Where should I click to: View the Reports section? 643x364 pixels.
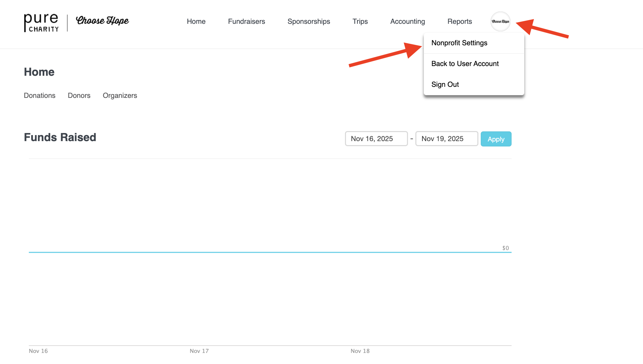pyautogui.click(x=460, y=21)
